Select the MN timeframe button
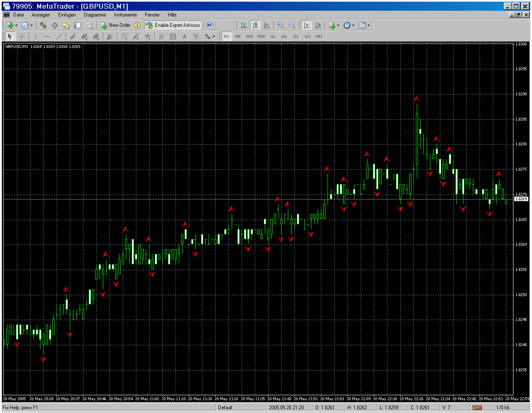Image resolution: width=532 pixels, height=413 pixels. (x=319, y=36)
